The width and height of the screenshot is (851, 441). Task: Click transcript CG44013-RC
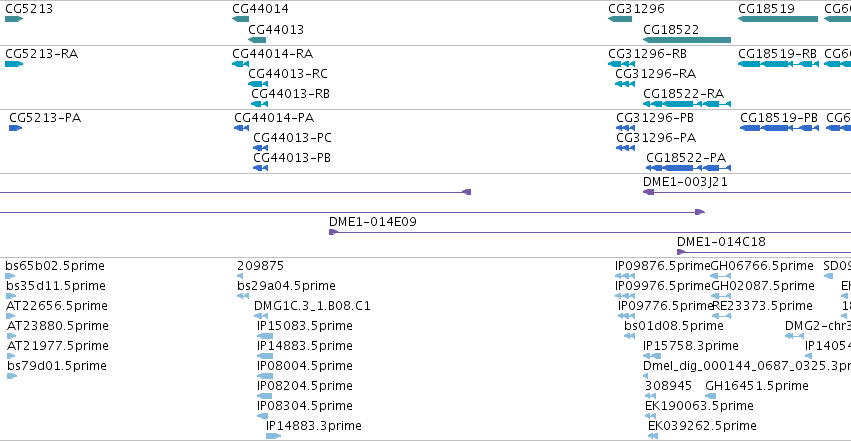coord(288,74)
